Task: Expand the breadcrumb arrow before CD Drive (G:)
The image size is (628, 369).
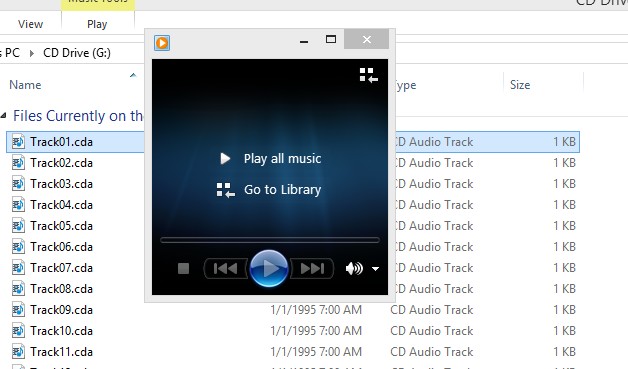Action: point(32,53)
